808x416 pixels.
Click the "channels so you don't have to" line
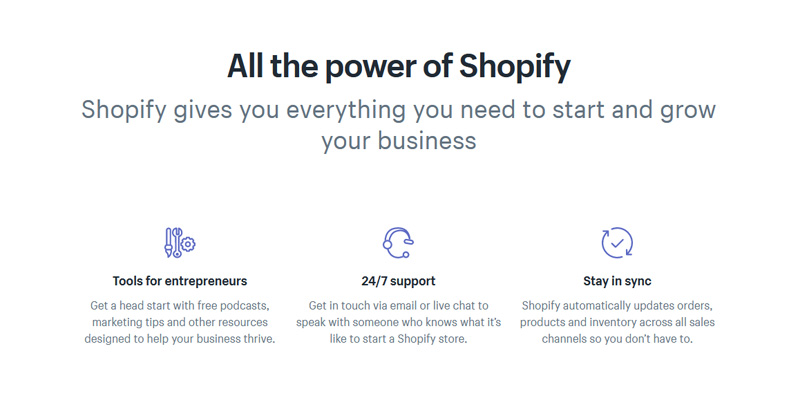(x=617, y=339)
